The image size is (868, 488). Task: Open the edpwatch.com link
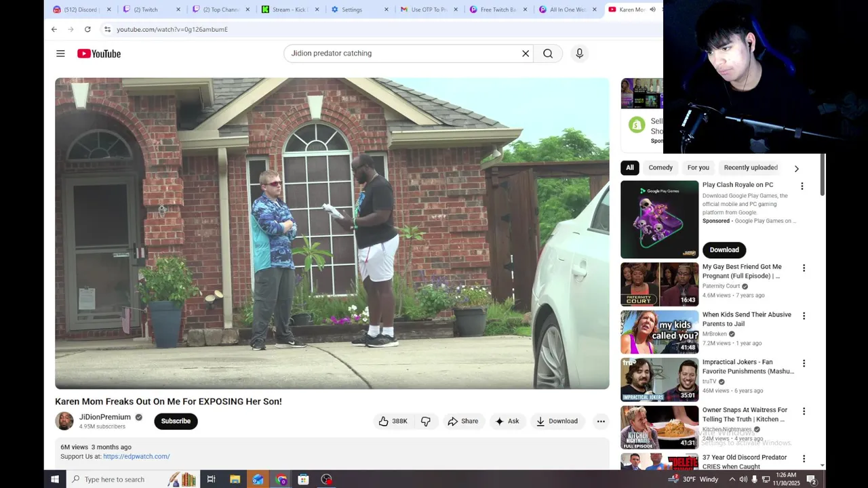[136, 456]
